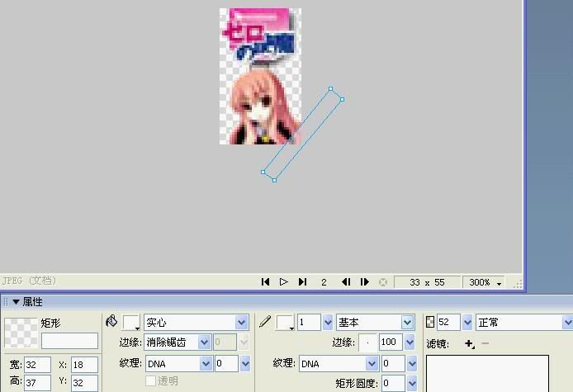
Task: Click the greyed-out feather amount field
Action: pos(225,342)
